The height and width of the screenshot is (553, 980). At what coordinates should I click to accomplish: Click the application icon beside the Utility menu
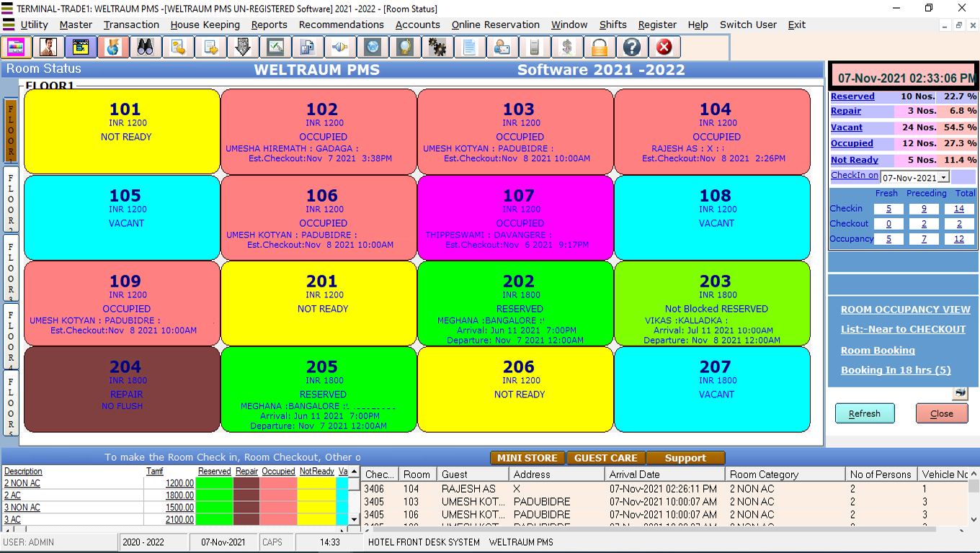click(x=9, y=24)
